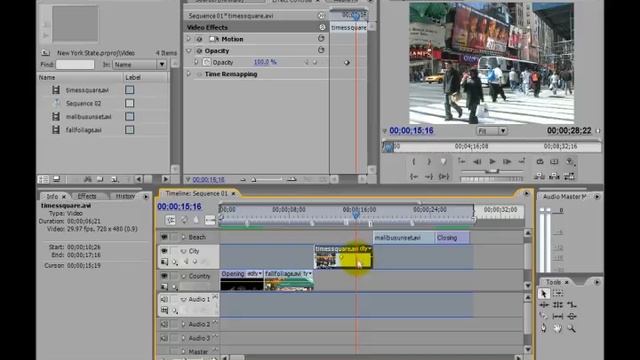Toggle Loop playback in program monitor
Screen dimensions: 640x360
click(x=540, y=162)
